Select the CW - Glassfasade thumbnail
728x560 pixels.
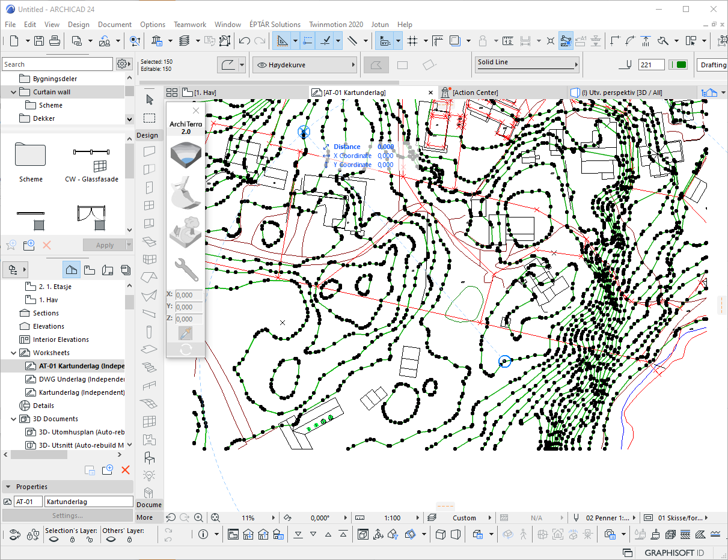[91, 162]
